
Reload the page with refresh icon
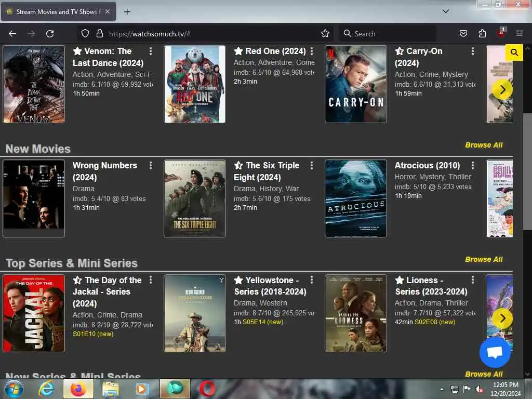(x=50, y=34)
